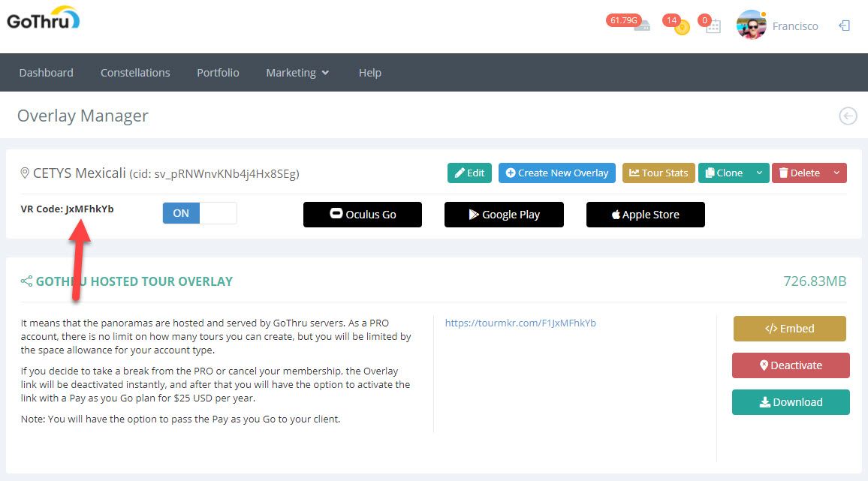Open the Portfolio section
Image resolution: width=868 pixels, height=481 pixels.
218,72
